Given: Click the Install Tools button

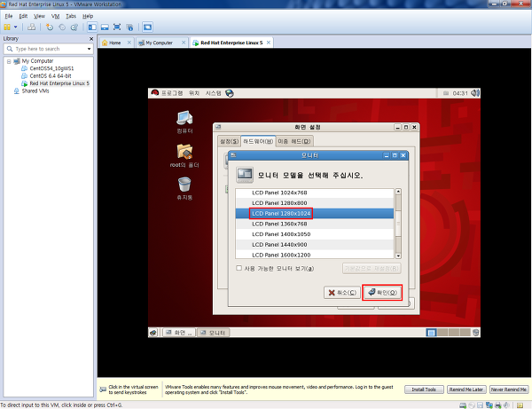Looking at the screenshot, I should (424, 389).
